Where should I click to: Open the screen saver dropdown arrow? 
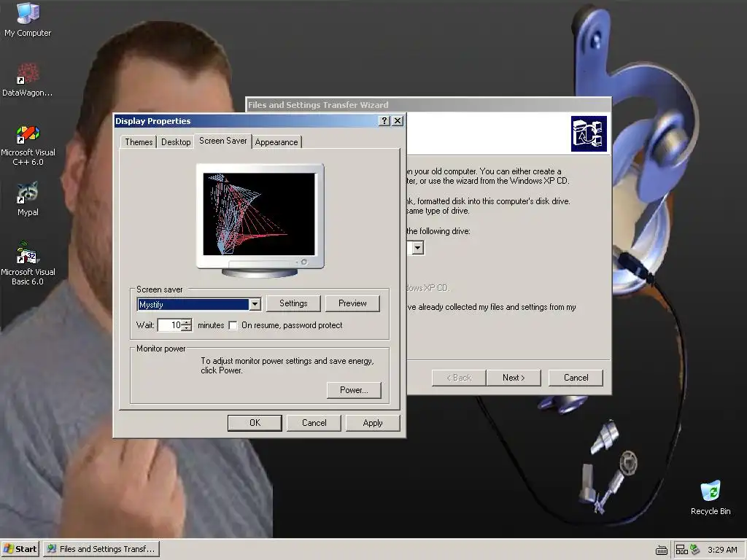click(255, 304)
